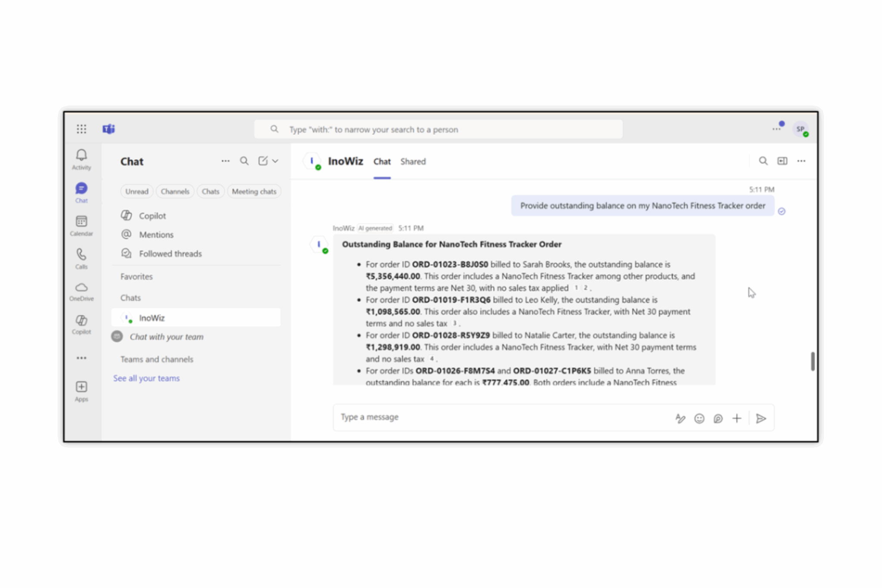Send the message with the send icon
The image size is (882, 588).
761,418
